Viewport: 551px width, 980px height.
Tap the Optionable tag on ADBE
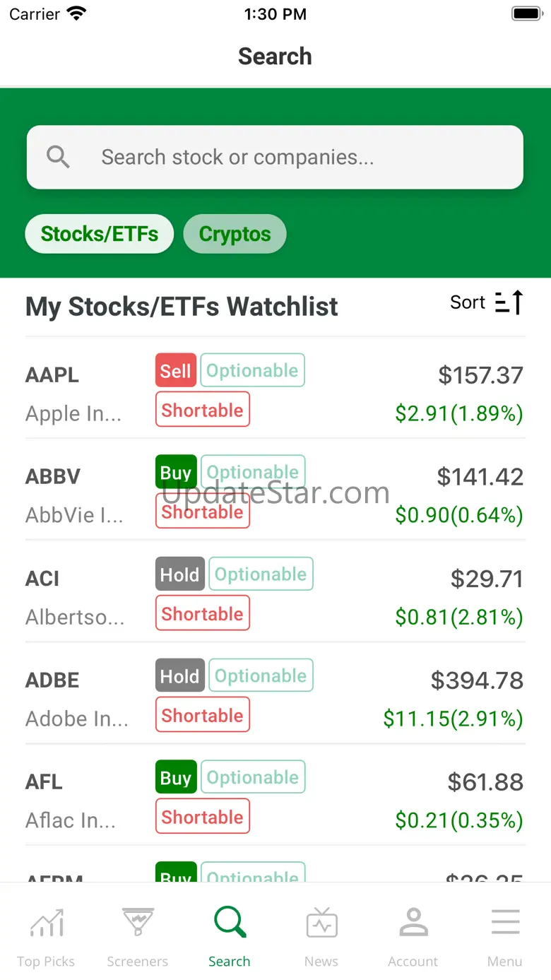[x=261, y=675]
